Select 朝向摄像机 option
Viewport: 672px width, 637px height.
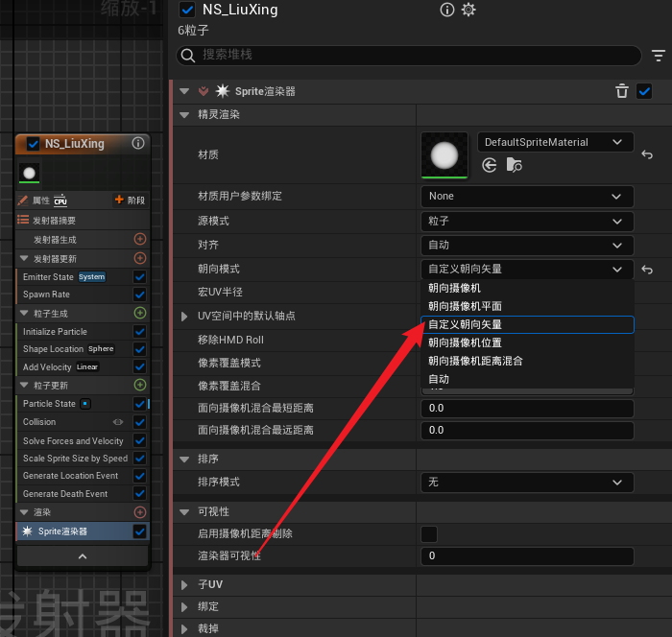[x=527, y=289]
